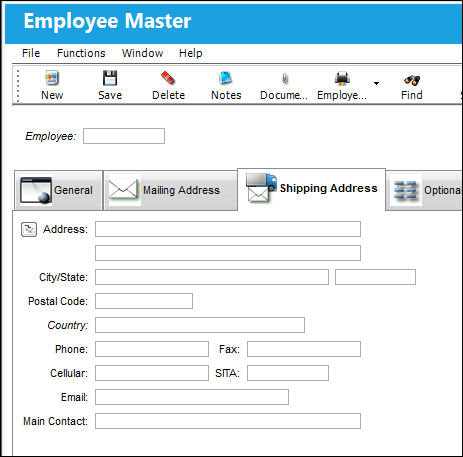Click the first Address line field

(x=228, y=229)
